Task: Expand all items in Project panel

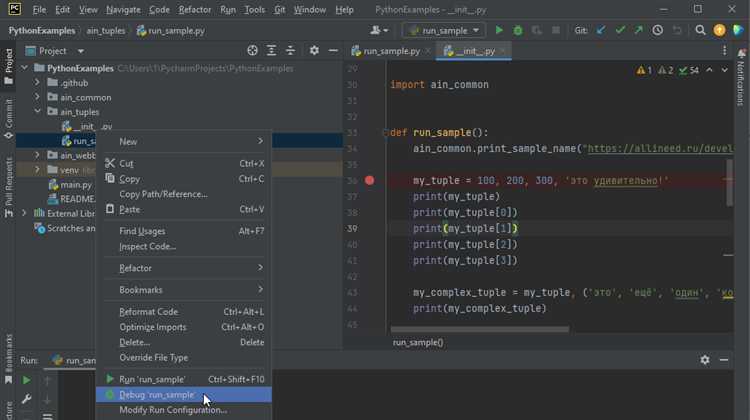Action: click(x=271, y=51)
